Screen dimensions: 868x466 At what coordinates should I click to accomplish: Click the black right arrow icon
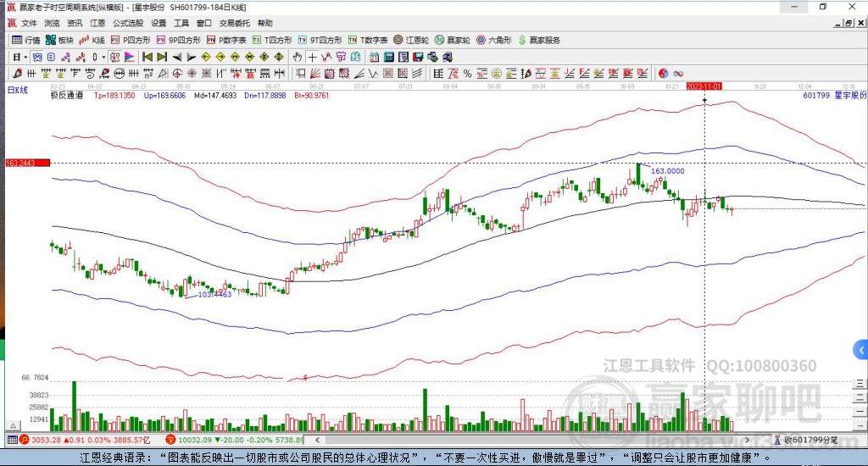191,57
